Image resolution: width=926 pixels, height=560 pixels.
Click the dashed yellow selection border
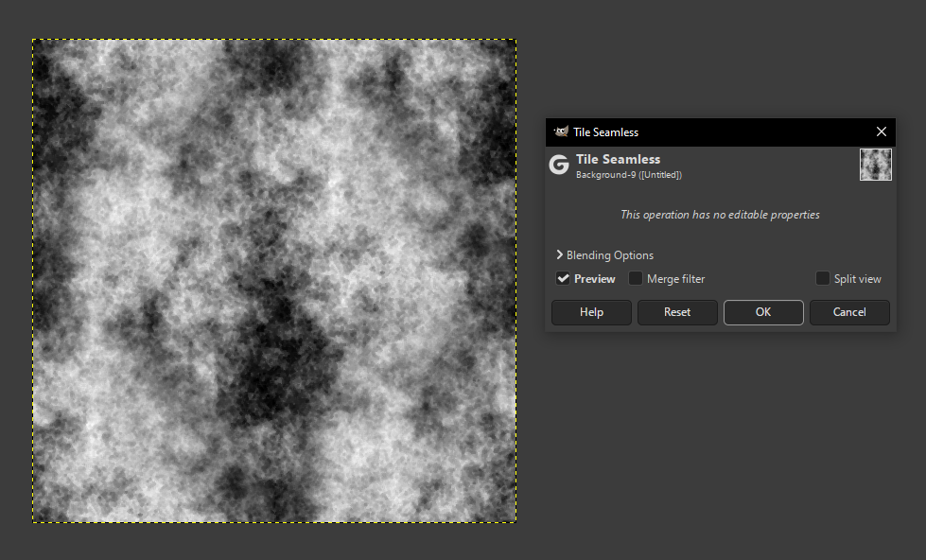pyautogui.click(x=274, y=39)
